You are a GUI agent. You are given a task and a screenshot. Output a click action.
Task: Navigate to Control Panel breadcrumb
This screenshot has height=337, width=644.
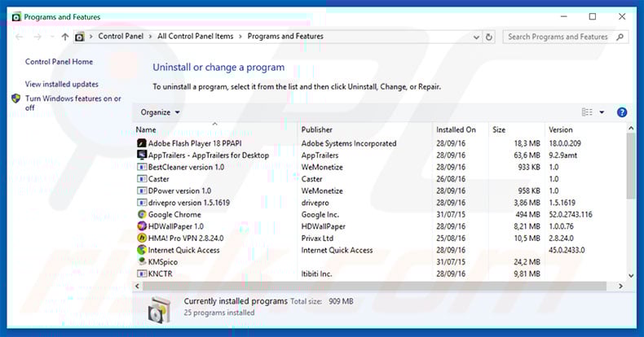(121, 36)
